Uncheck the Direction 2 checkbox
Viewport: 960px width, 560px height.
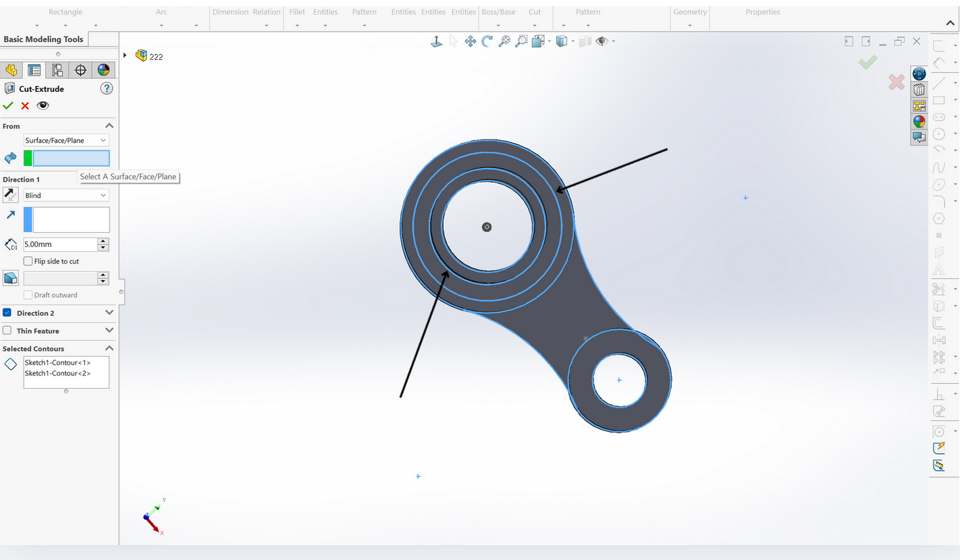(7, 312)
